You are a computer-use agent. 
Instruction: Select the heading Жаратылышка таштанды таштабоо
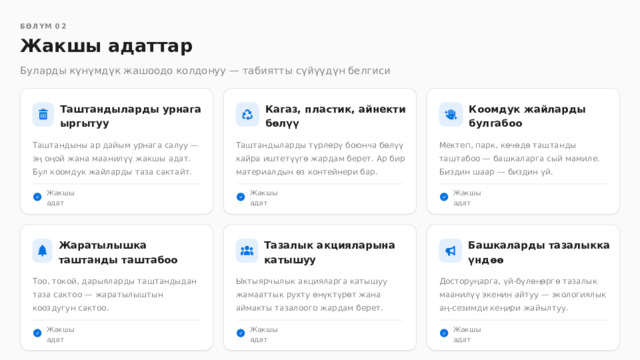(x=118, y=252)
